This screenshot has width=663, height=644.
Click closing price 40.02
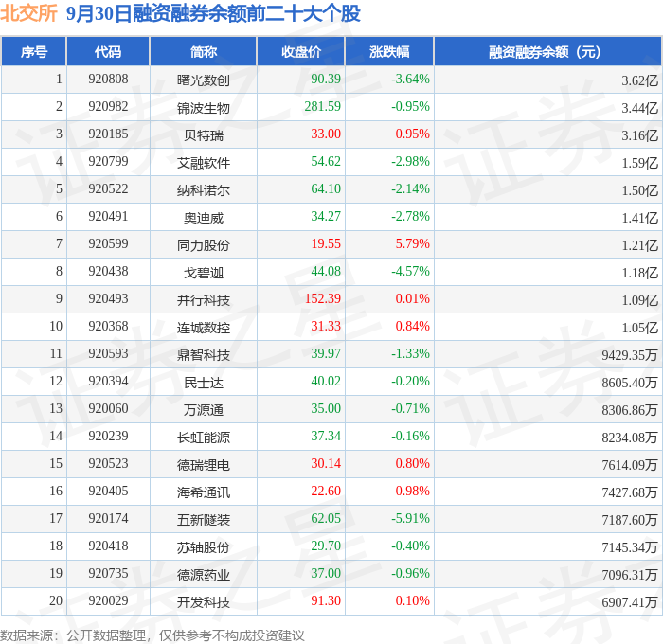click(x=326, y=382)
